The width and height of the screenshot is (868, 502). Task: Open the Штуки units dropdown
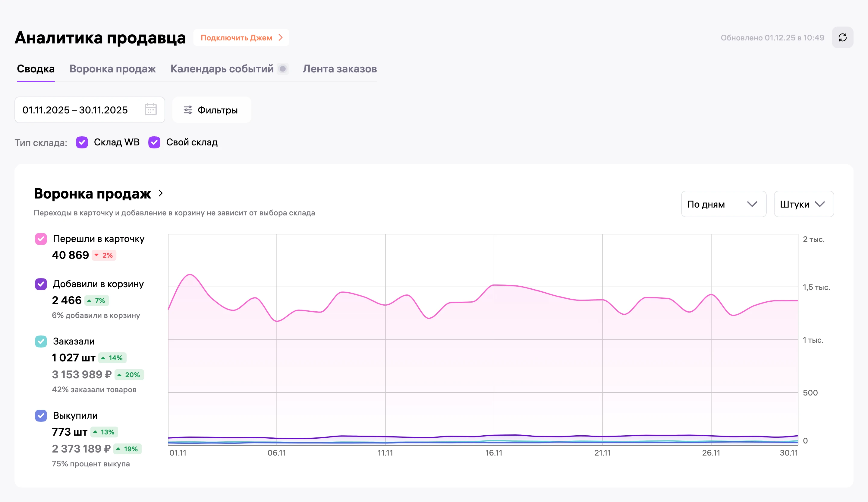pos(804,204)
